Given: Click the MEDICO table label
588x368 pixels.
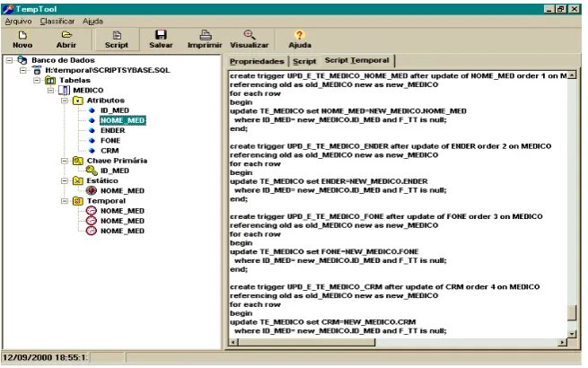Looking at the screenshot, I should (88, 91).
